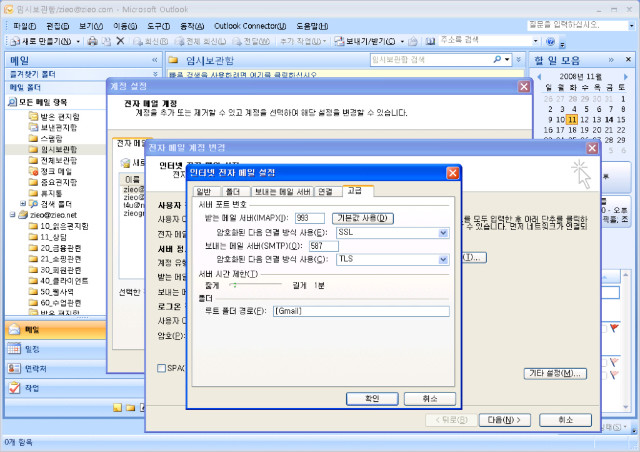Open 받은 편지함 inbox folder icon
Viewport: 640px width, 452px height.
tap(33, 116)
